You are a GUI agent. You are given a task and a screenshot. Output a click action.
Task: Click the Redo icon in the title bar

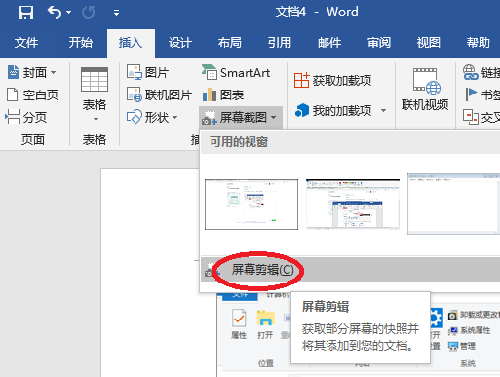[x=88, y=13]
